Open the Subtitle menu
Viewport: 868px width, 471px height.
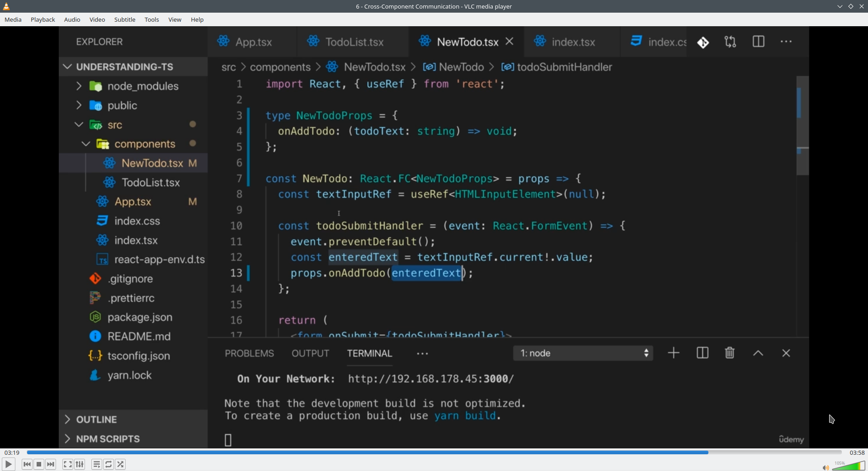click(125, 19)
